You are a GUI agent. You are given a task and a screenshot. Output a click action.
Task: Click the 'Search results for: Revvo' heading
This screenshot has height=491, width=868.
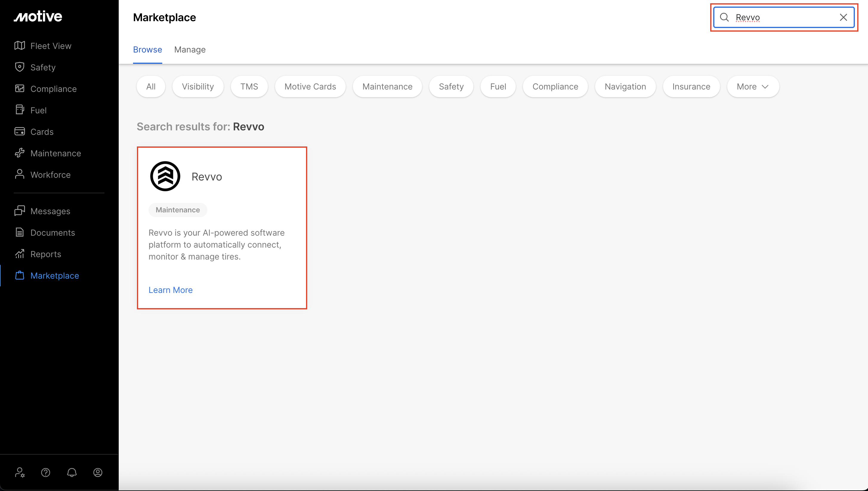200,126
